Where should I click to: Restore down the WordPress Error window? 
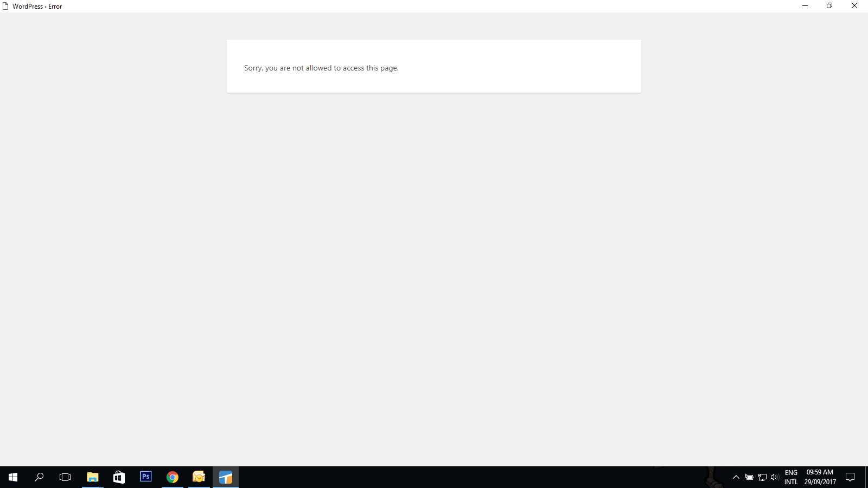coord(829,6)
